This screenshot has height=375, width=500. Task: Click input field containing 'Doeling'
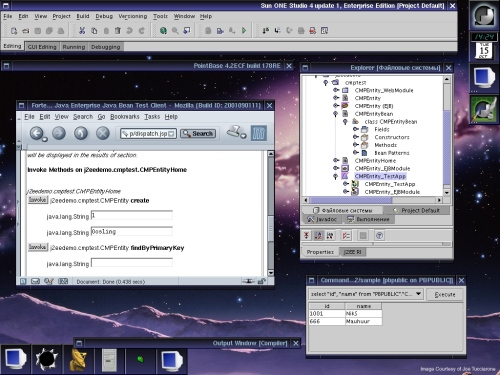click(x=132, y=231)
